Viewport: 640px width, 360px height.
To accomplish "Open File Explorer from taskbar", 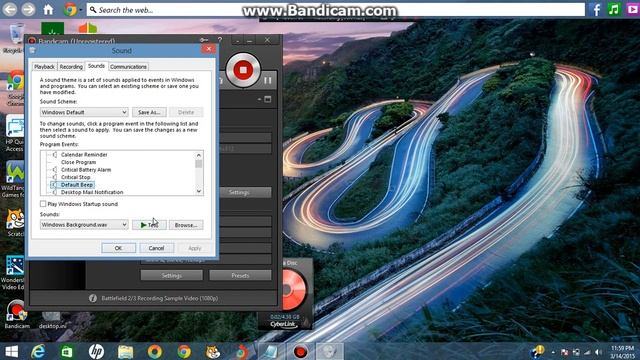I will click(126, 351).
